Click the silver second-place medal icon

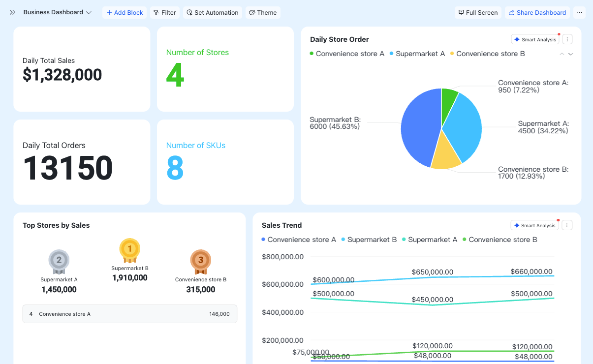pyautogui.click(x=59, y=262)
